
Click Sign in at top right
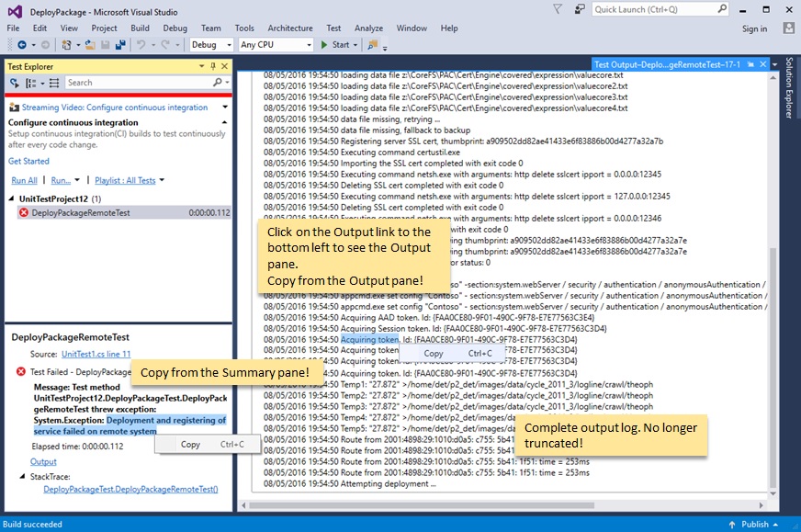(754, 28)
